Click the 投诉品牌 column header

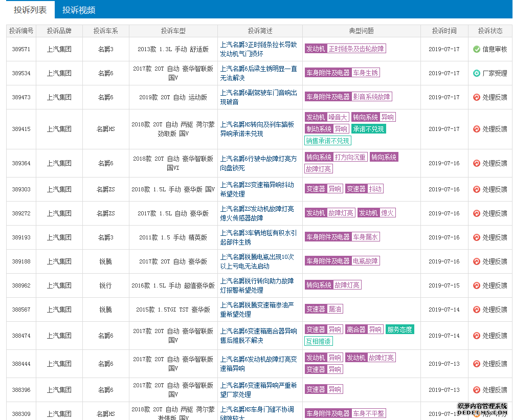[x=59, y=31]
